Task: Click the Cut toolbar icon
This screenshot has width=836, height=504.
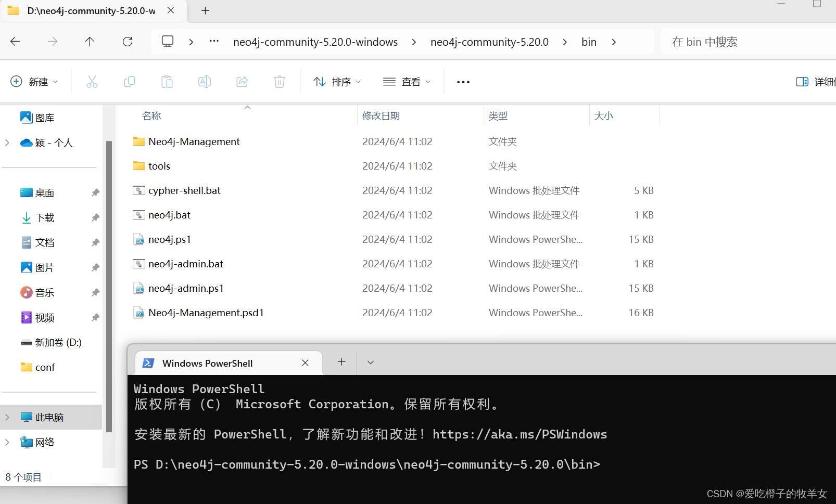Action: click(92, 82)
